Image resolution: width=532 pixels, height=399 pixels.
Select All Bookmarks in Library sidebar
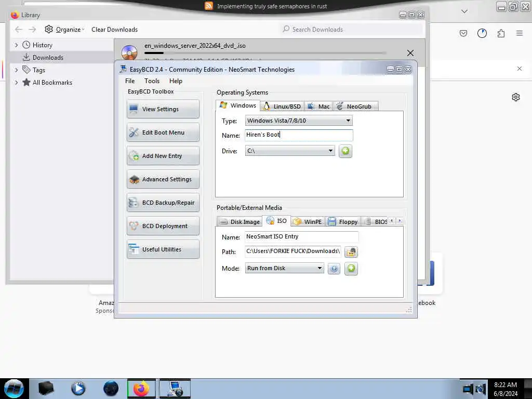(52, 83)
